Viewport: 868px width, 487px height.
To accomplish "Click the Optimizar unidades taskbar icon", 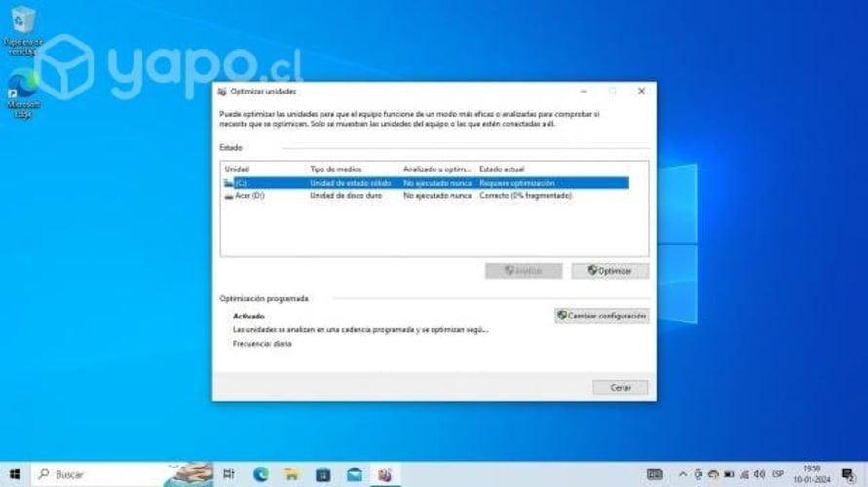I will pyautogui.click(x=385, y=474).
